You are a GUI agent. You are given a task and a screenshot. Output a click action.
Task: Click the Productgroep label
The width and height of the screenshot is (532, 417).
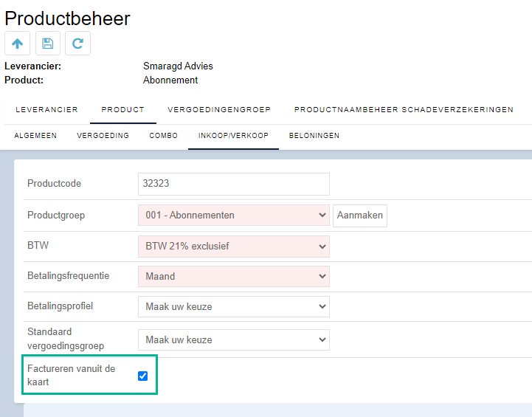pos(56,215)
